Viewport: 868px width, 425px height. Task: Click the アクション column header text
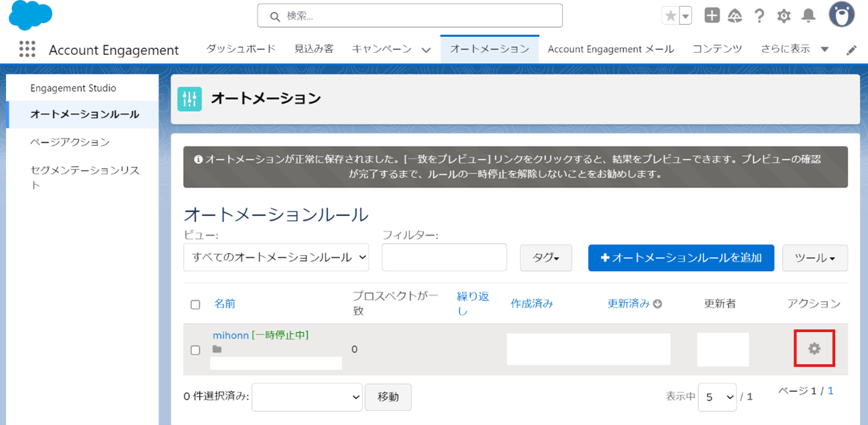coord(814,304)
